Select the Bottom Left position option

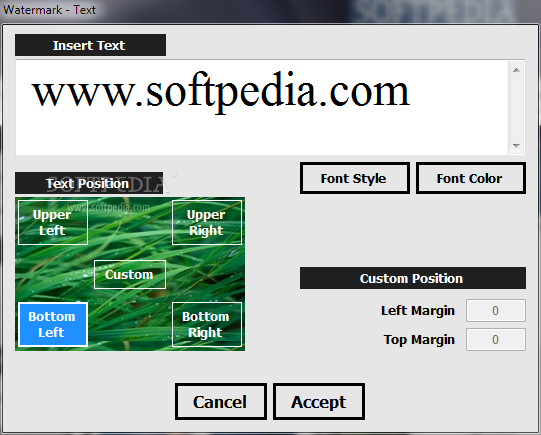[53, 324]
